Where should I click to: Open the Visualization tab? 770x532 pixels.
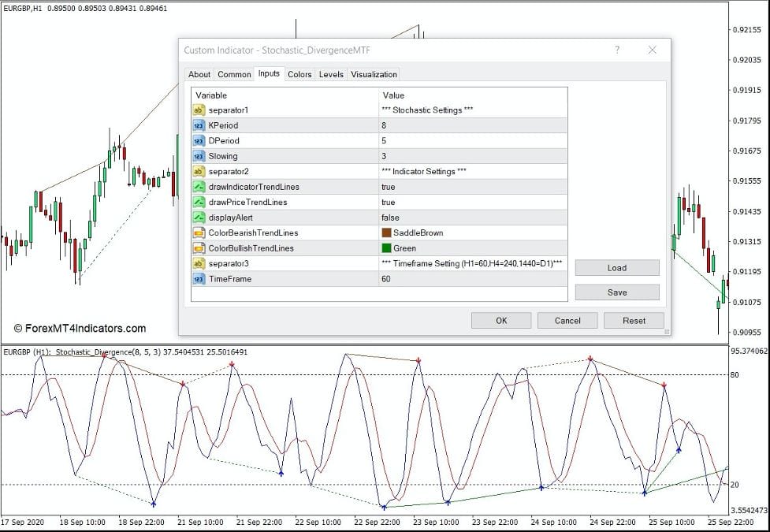(x=374, y=74)
